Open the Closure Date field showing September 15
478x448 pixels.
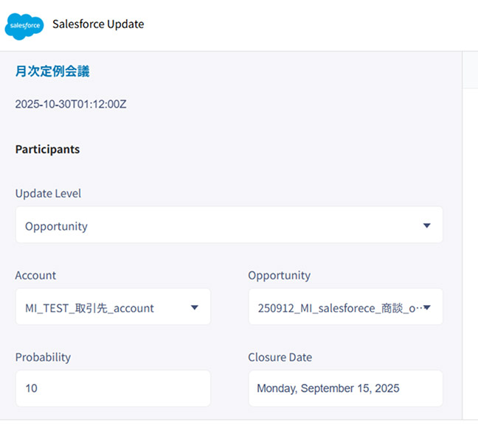(345, 388)
